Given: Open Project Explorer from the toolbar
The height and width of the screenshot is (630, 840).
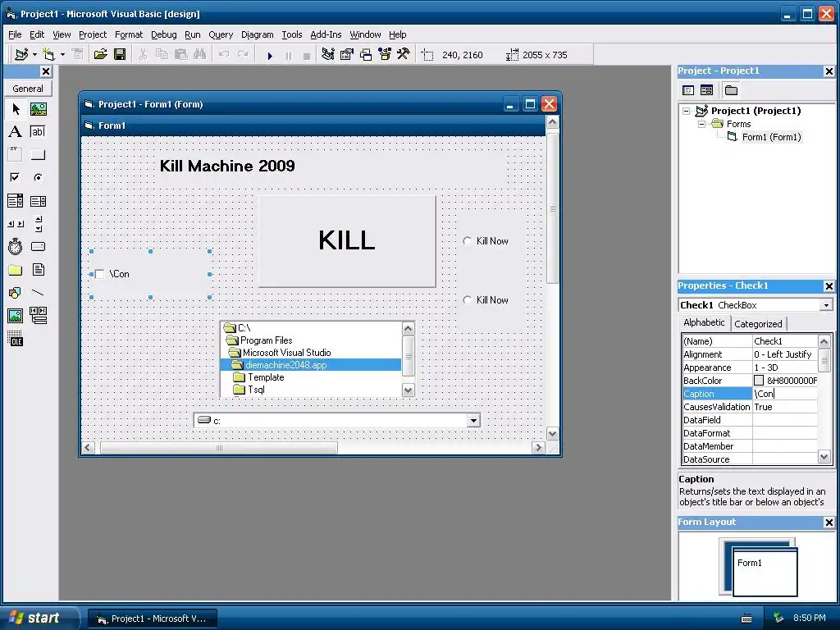Looking at the screenshot, I should pos(328,54).
